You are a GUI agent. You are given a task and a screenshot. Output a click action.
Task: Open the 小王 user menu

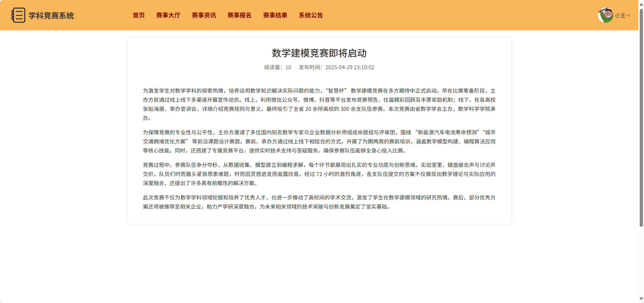620,16
